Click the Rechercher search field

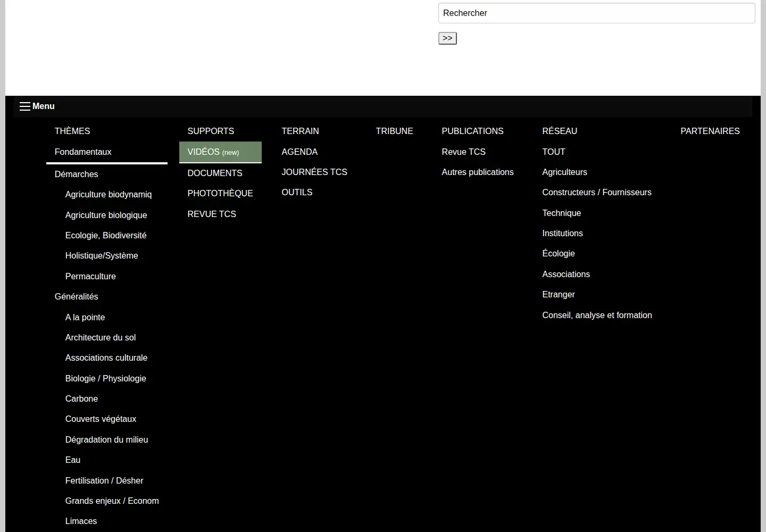point(596,13)
